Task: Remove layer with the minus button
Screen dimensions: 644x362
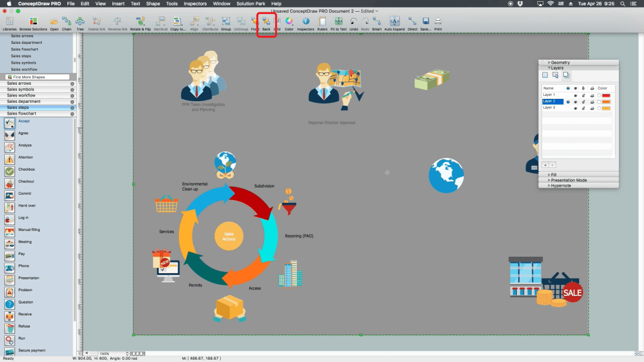Action: [x=553, y=165]
